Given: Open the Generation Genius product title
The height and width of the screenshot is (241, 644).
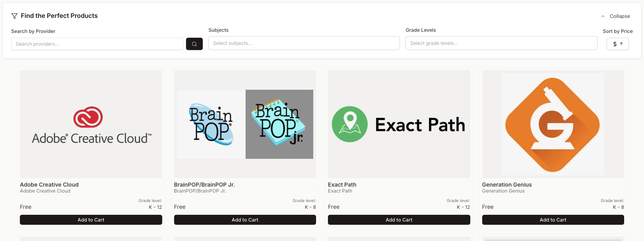Looking at the screenshot, I should (x=507, y=185).
